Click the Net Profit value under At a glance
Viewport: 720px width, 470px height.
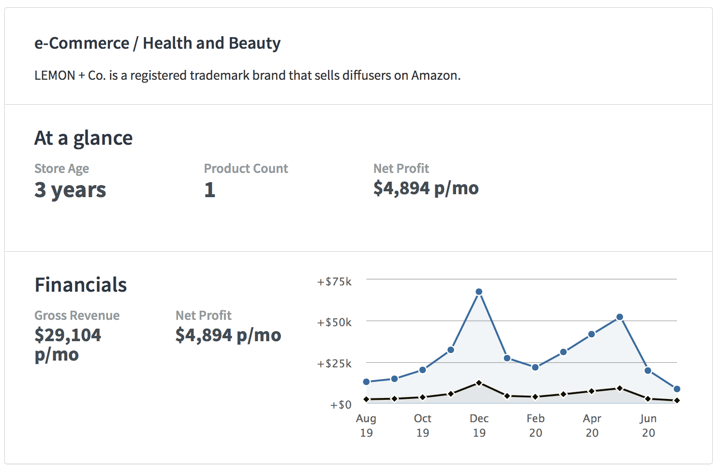[425, 188]
